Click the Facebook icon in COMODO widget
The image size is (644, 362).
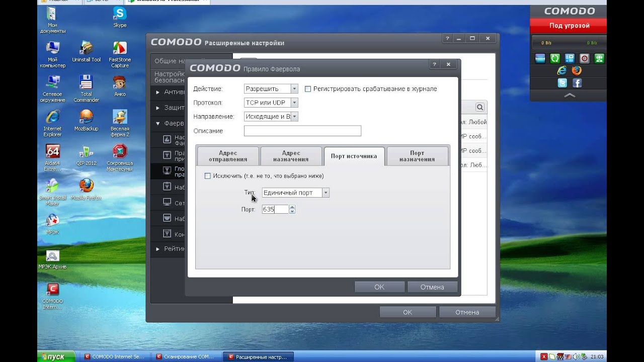(x=577, y=83)
